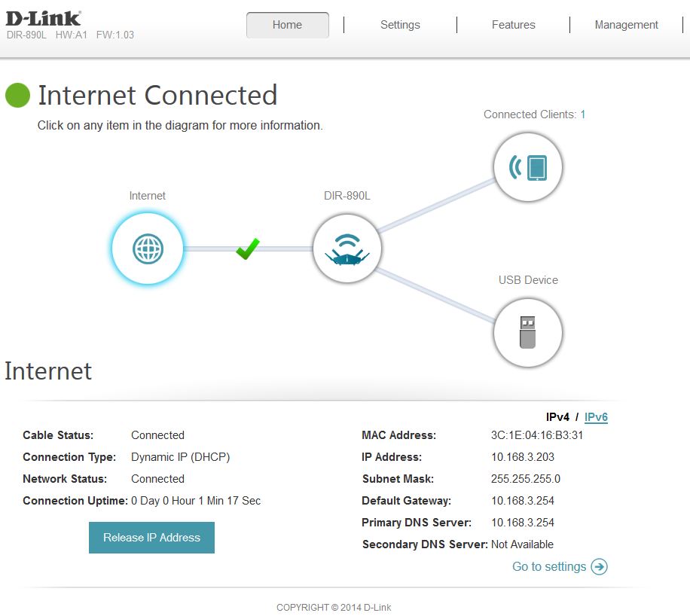Open the Features menu
This screenshot has width=690, height=616.
(x=514, y=25)
